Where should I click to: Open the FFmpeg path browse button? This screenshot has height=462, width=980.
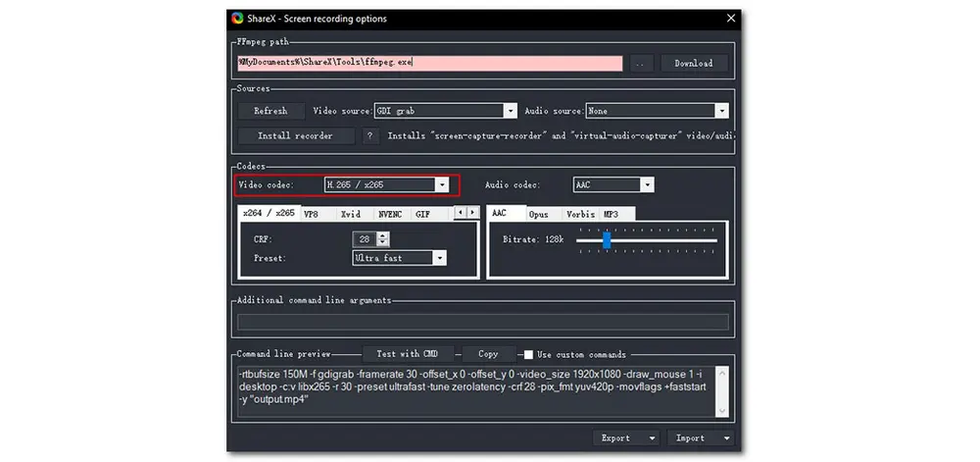click(642, 63)
